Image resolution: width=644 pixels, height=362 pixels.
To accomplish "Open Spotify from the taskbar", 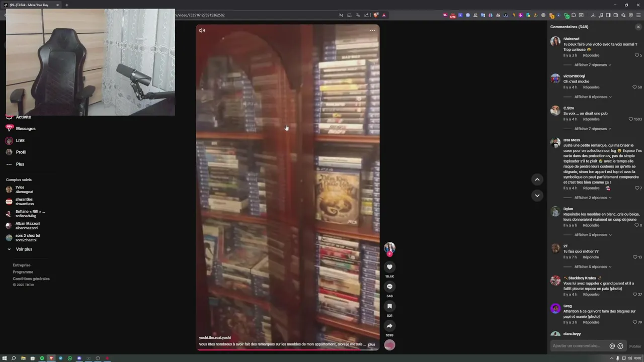I will click(42, 358).
